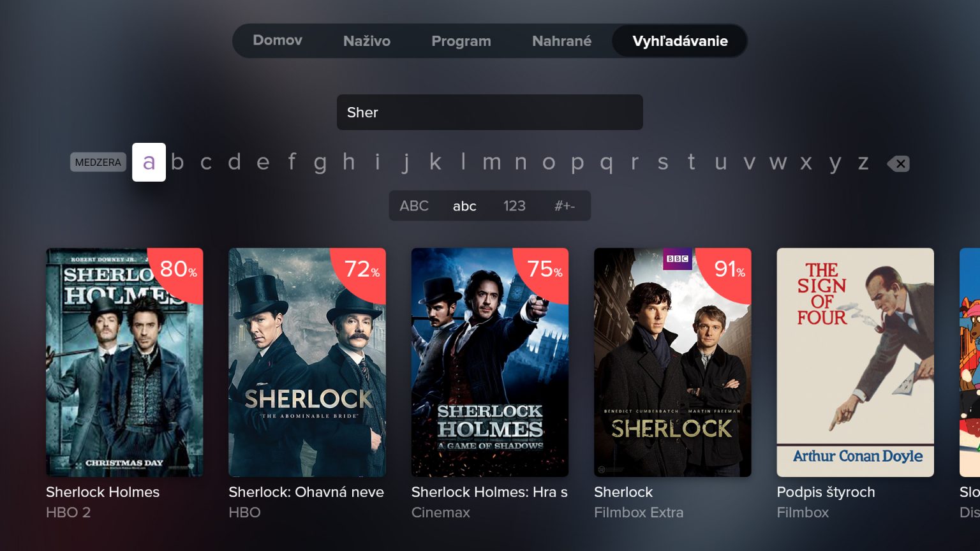This screenshot has height=551, width=980.
Task: Open the Domov tab
Action: (278, 41)
